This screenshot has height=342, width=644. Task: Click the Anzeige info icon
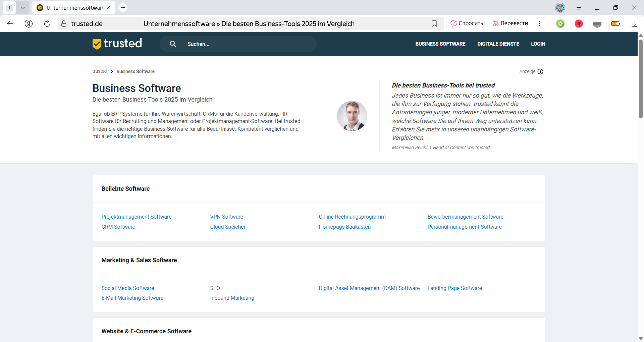click(540, 71)
